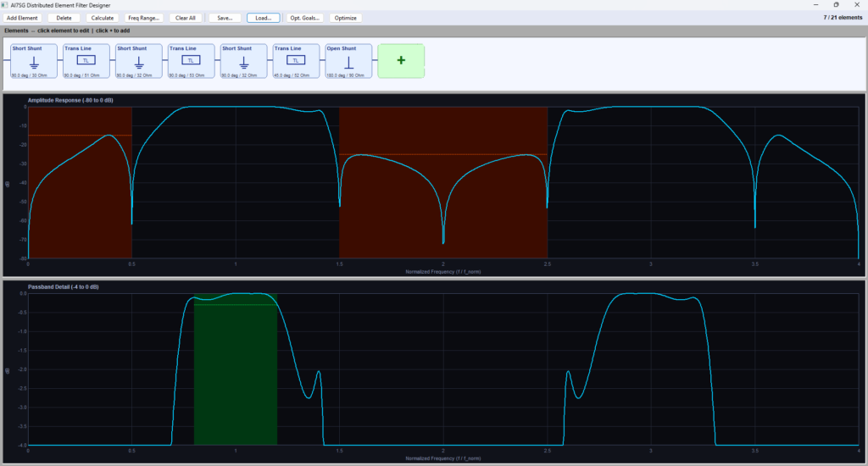The width and height of the screenshot is (868, 466).
Task: Select the Open Shunt 90 Ohm element
Action: coord(348,61)
